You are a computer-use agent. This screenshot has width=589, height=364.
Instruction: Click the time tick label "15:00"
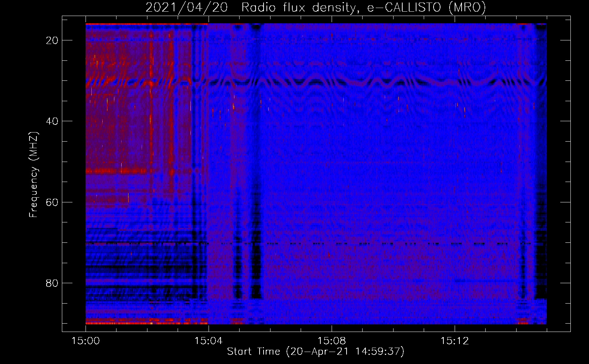(86, 341)
